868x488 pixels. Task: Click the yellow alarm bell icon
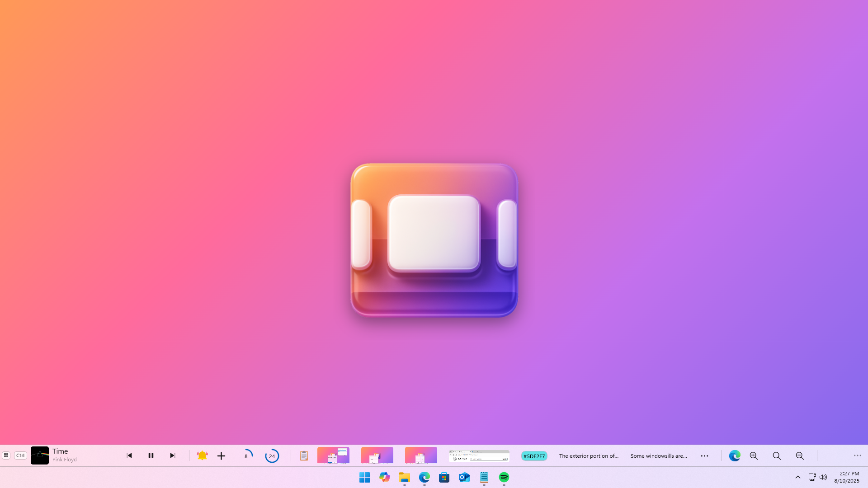(x=202, y=455)
